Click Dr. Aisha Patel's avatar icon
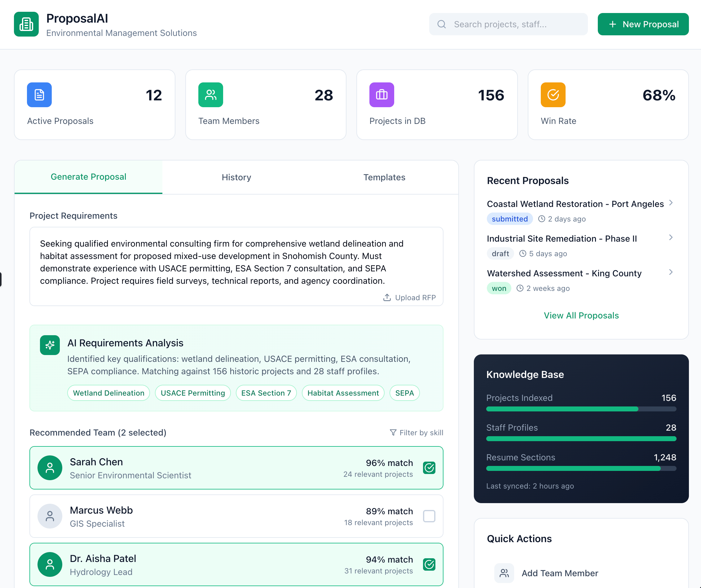Viewport: 701px width, 588px height. [50, 565]
